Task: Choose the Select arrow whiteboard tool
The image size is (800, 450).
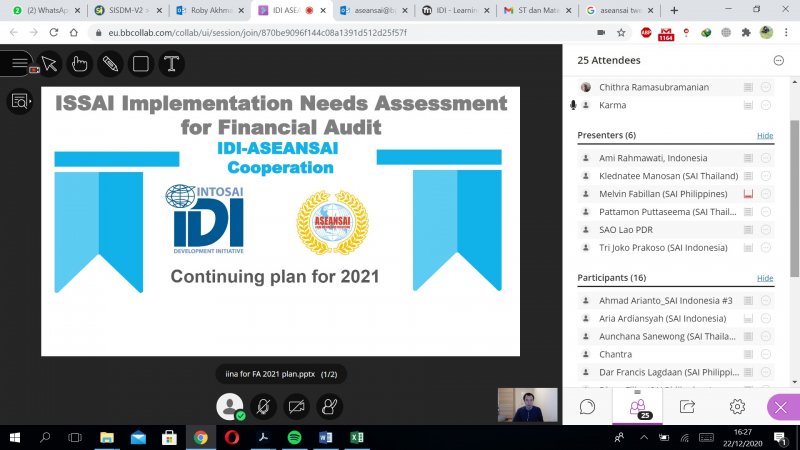Action: [x=50, y=64]
